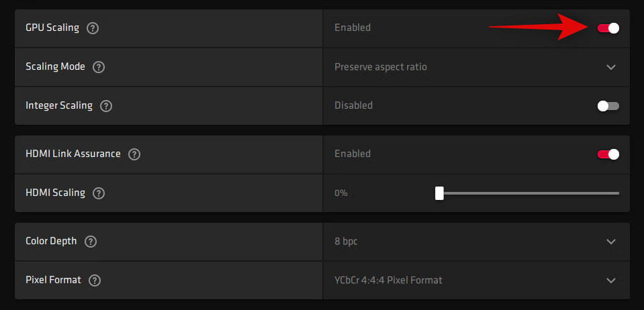Click the HDMI Scaling slider handle
Viewport: 644px width, 310px height.
pyautogui.click(x=439, y=193)
